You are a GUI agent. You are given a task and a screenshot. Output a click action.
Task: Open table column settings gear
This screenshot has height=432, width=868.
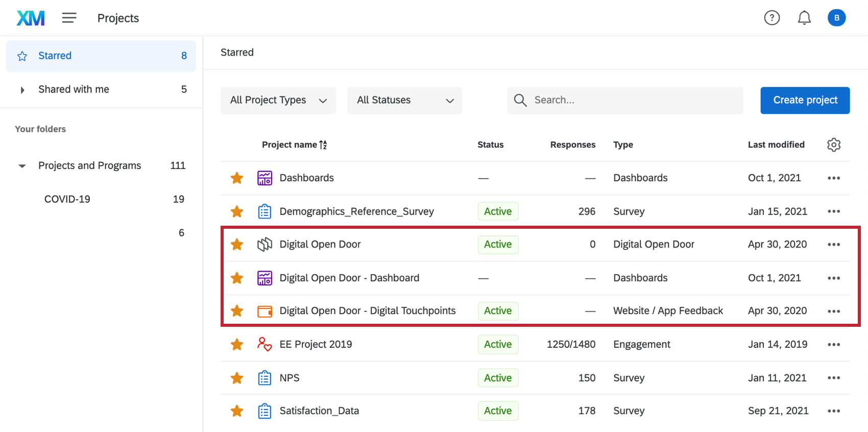coord(833,145)
